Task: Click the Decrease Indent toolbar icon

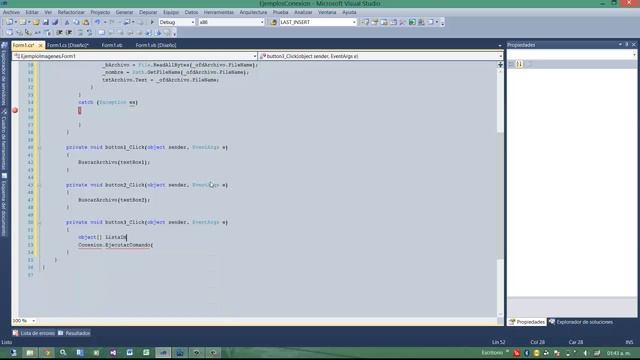Action: point(60,32)
